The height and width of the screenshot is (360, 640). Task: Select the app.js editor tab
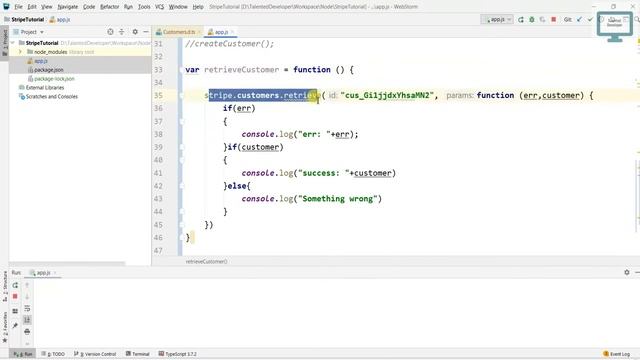[221, 32]
